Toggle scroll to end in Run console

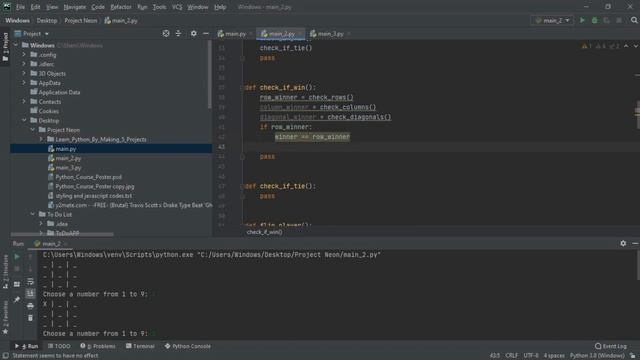(30, 293)
